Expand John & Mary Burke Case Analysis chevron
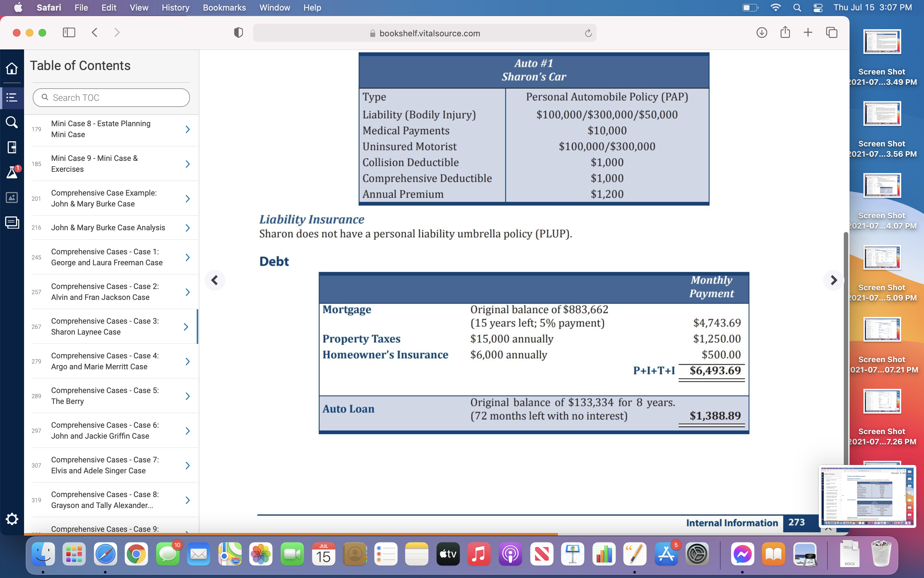The image size is (924, 578). 187,228
